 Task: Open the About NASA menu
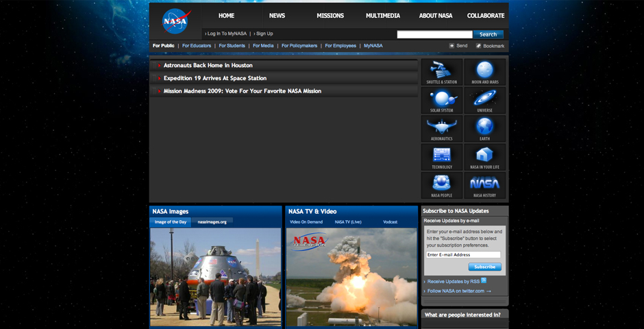point(436,16)
